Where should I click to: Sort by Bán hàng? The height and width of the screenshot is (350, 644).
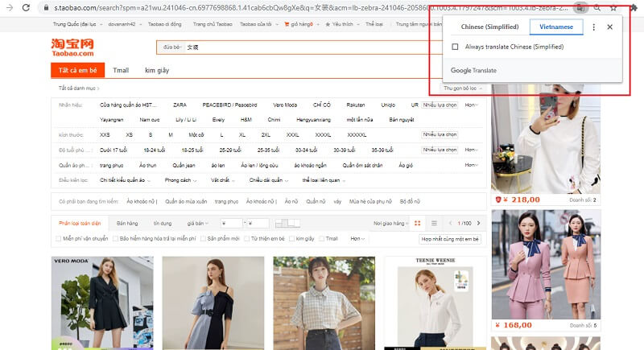[127, 223]
